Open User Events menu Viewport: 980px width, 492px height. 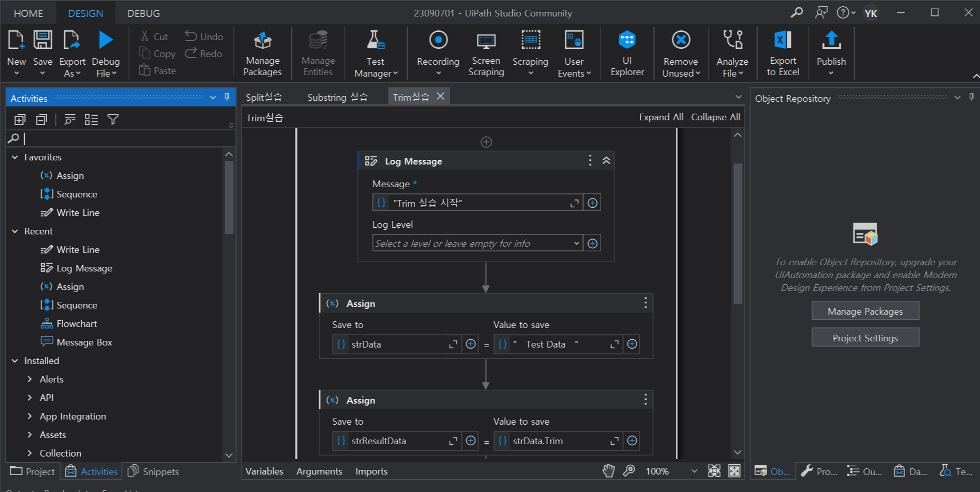[x=574, y=53]
